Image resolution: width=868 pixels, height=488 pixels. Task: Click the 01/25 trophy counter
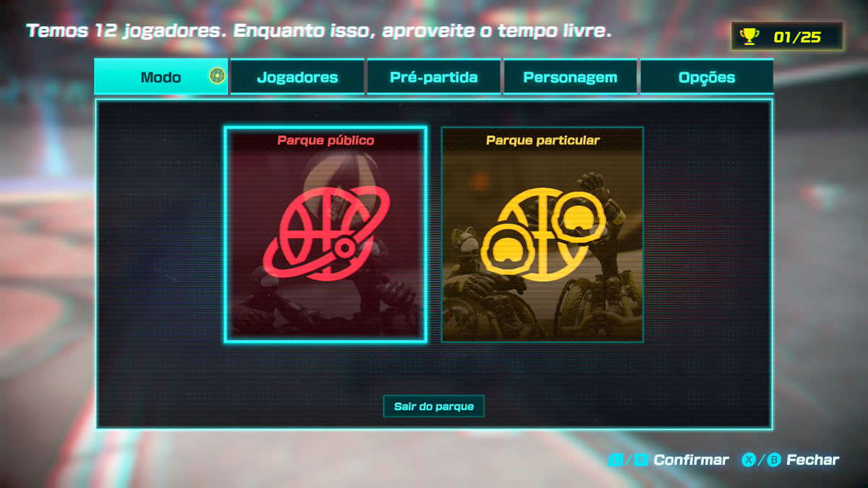797,37
